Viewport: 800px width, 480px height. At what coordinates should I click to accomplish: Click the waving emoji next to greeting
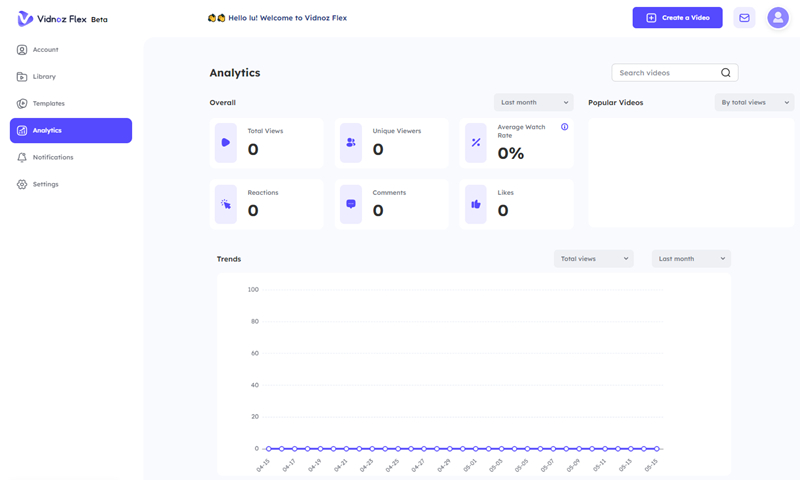(216, 18)
